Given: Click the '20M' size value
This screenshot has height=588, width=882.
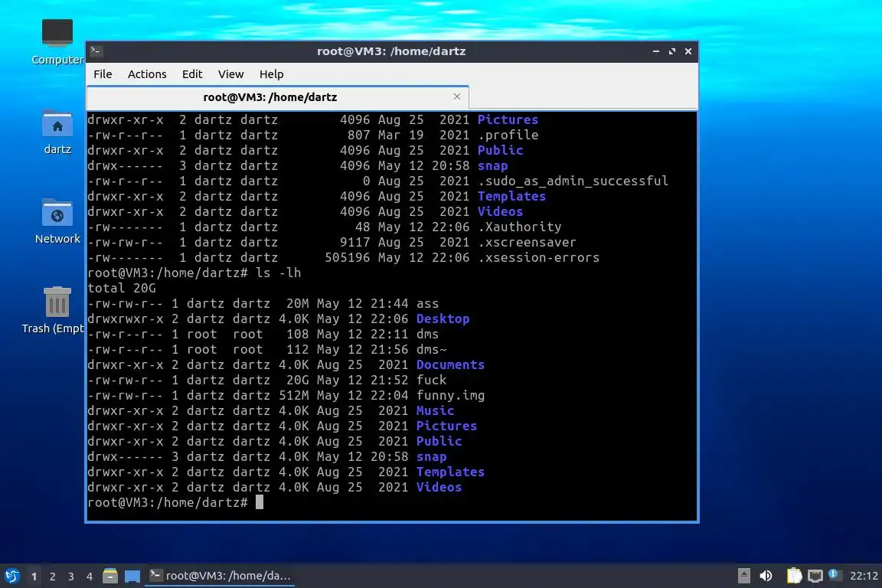Looking at the screenshot, I should 298,304.
